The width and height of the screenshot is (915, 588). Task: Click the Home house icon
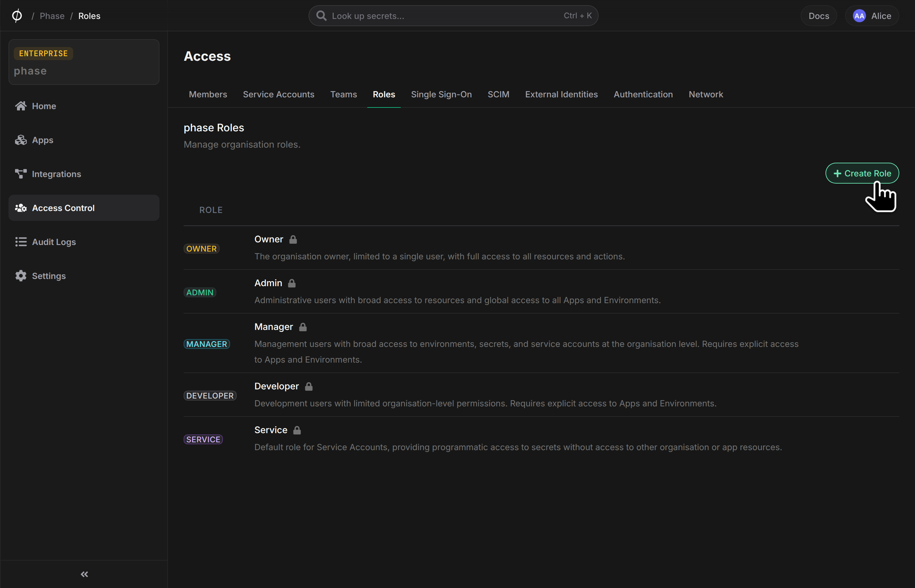coord(21,106)
